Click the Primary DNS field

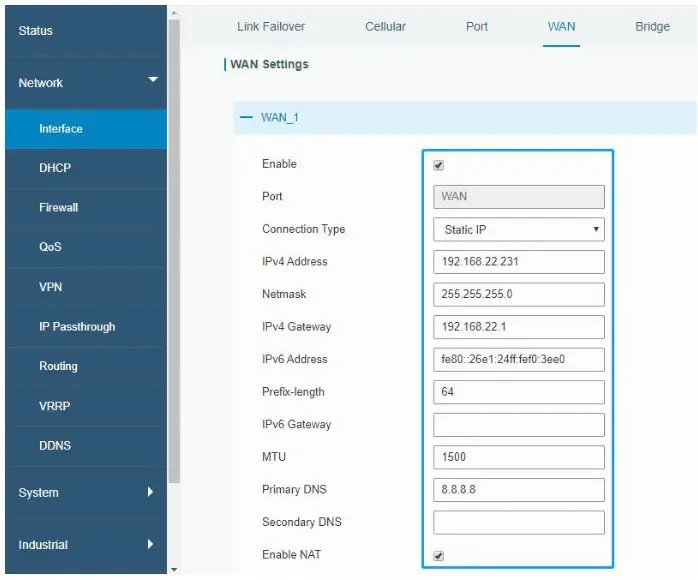tap(519, 490)
